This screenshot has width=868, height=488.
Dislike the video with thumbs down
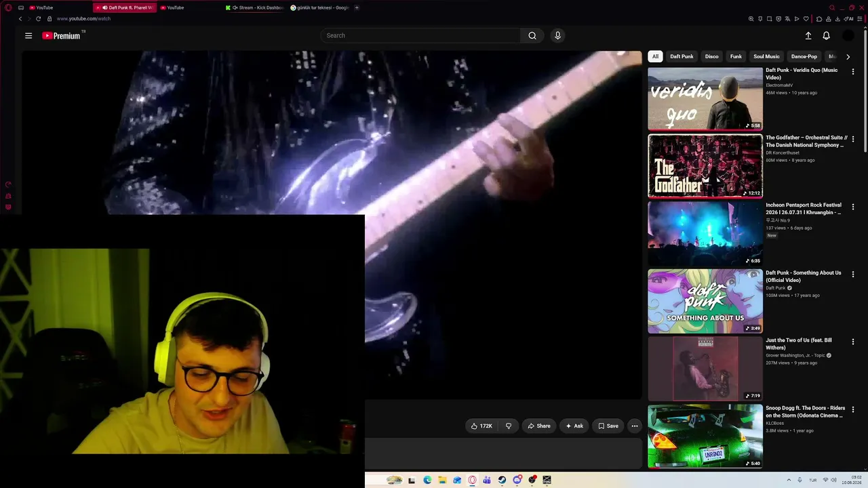[509, 426]
